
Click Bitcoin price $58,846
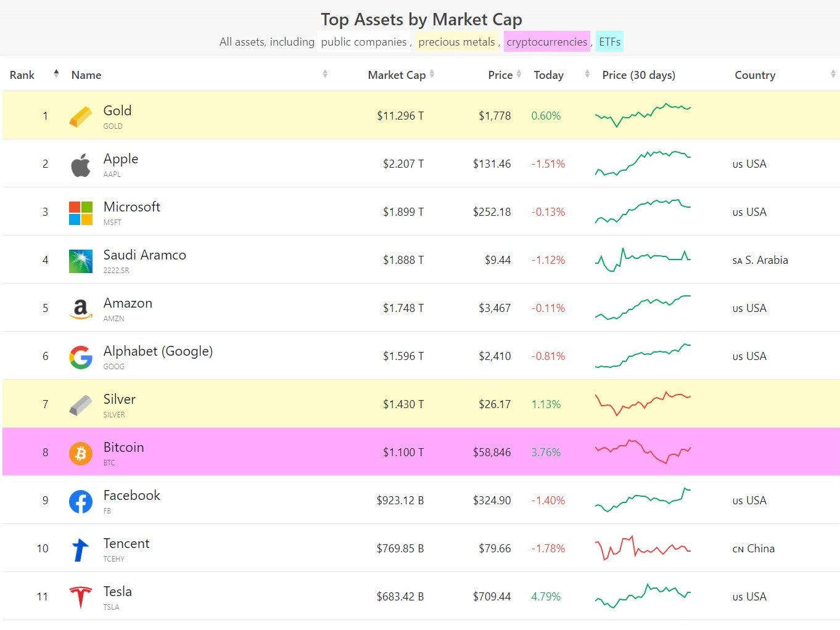coord(492,452)
